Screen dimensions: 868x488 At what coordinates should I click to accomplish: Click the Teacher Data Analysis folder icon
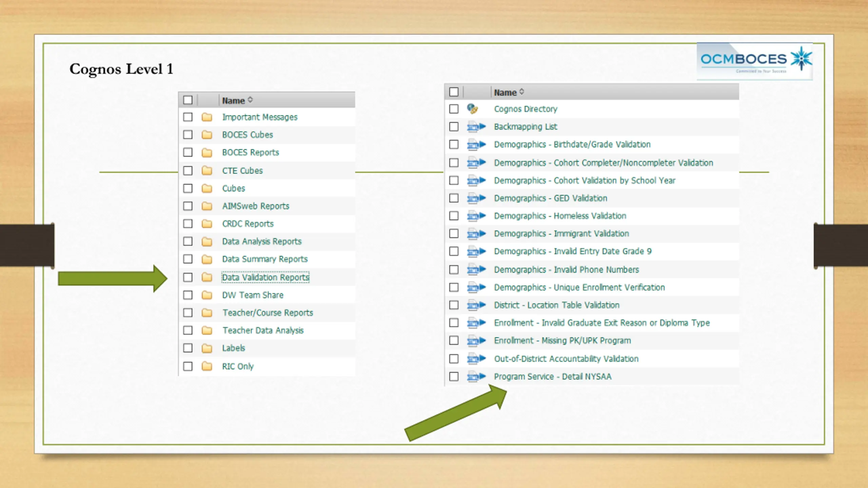pyautogui.click(x=207, y=330)
